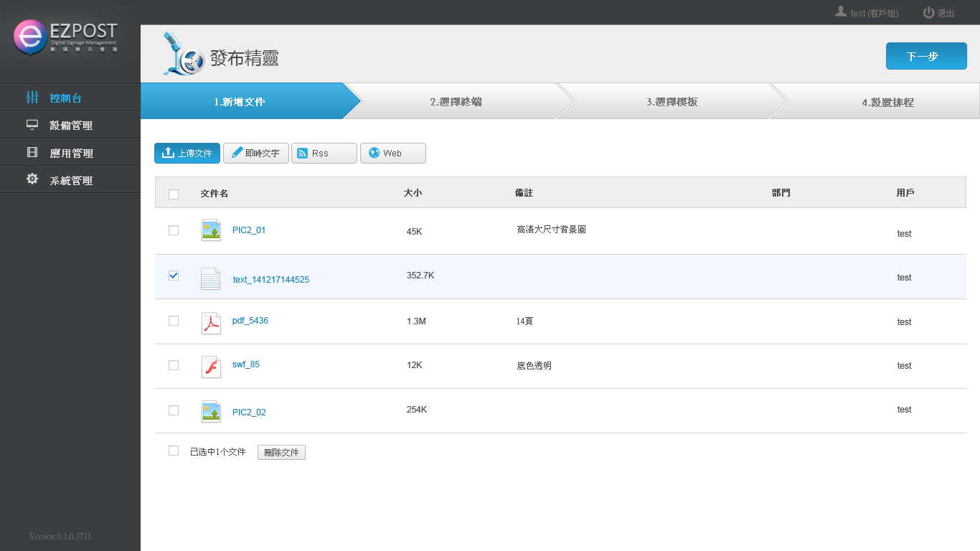Image resolution: width=980 pixels, height=551 pixels.
Task: Open the swf_85 file link
Action: [246, 364]
